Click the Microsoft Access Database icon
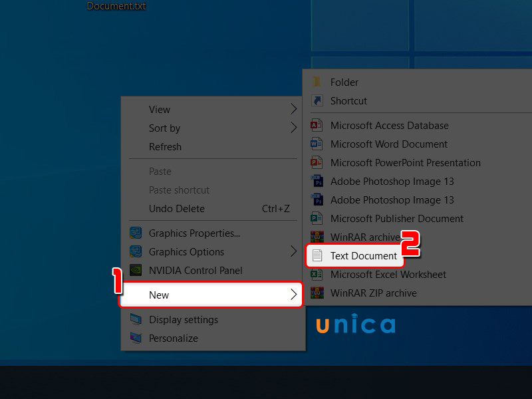 tap(317, 126)
